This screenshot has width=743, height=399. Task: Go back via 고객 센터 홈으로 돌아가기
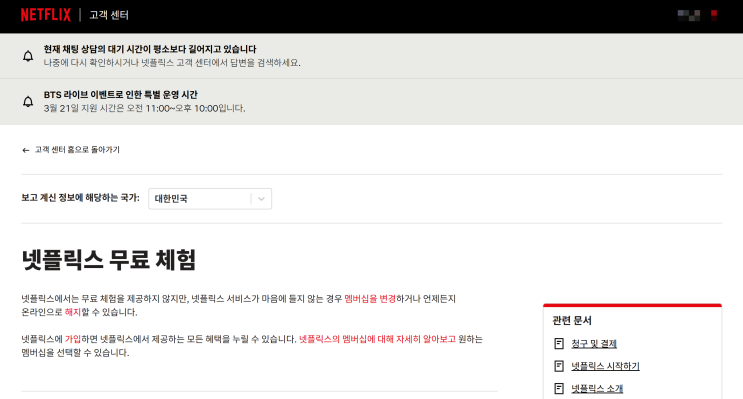pos(77,150)
